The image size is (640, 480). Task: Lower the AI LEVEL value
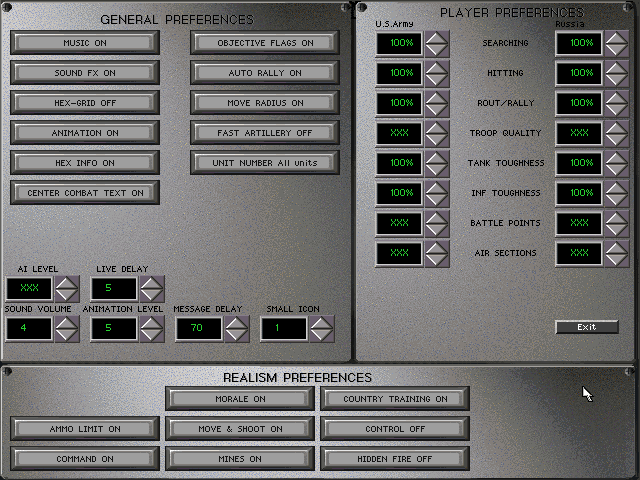tap(67, 295)
